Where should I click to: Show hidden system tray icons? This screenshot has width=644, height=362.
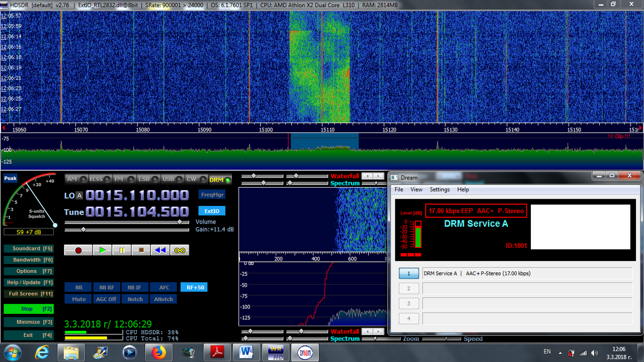[x=561, y=353]
